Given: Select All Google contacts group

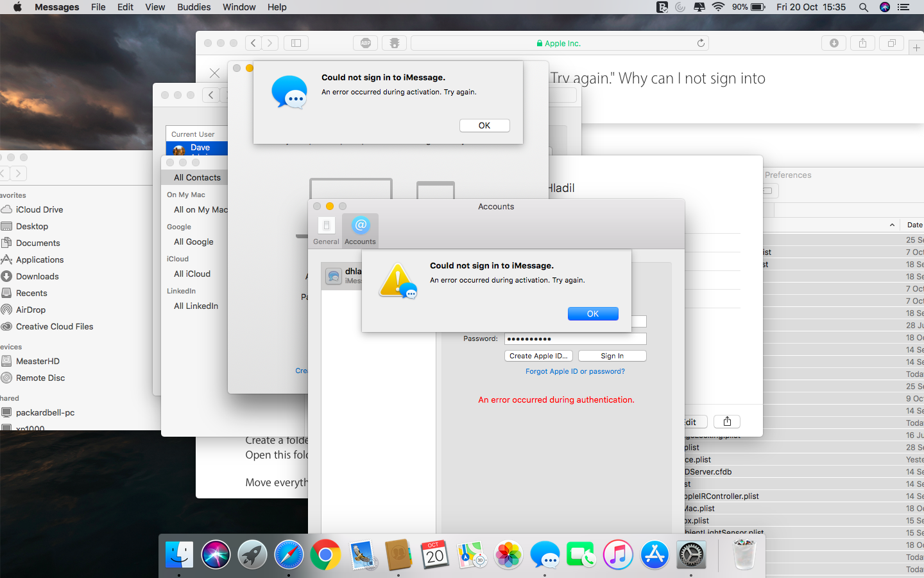Looking at the screenshot, I should click(194, 241).
